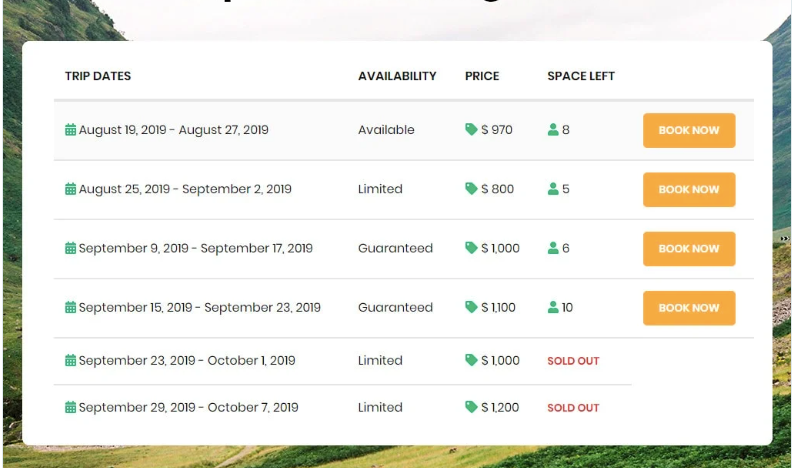Book the $ 1,100 guaranteed trip

click(689, 308)
